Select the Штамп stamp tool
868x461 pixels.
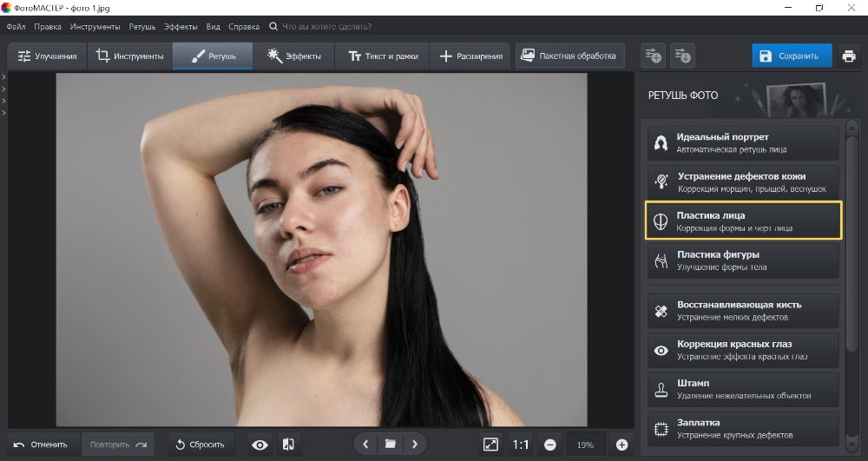pos(743,388)
